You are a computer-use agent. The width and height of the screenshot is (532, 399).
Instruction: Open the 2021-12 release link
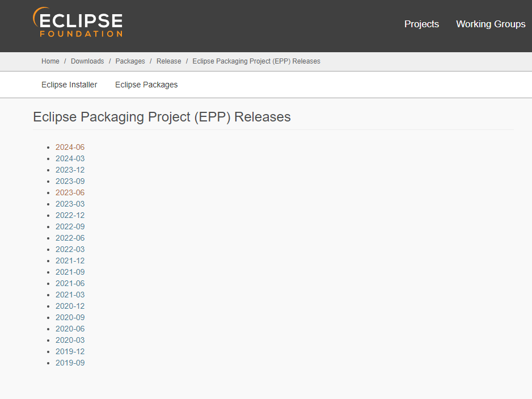coord(70,261)
